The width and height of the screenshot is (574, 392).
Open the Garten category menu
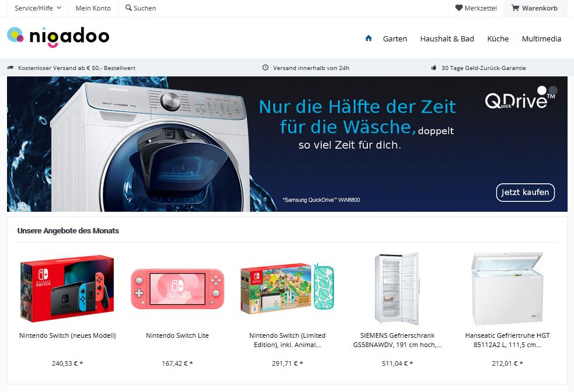pyautogui.click(x=395, y=38)
